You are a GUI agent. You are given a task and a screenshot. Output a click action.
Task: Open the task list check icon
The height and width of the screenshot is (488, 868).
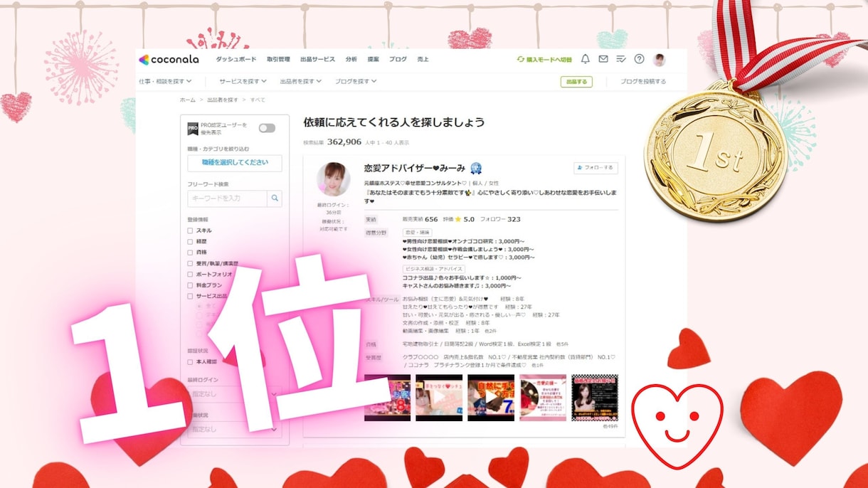click(x=621, y=59)
